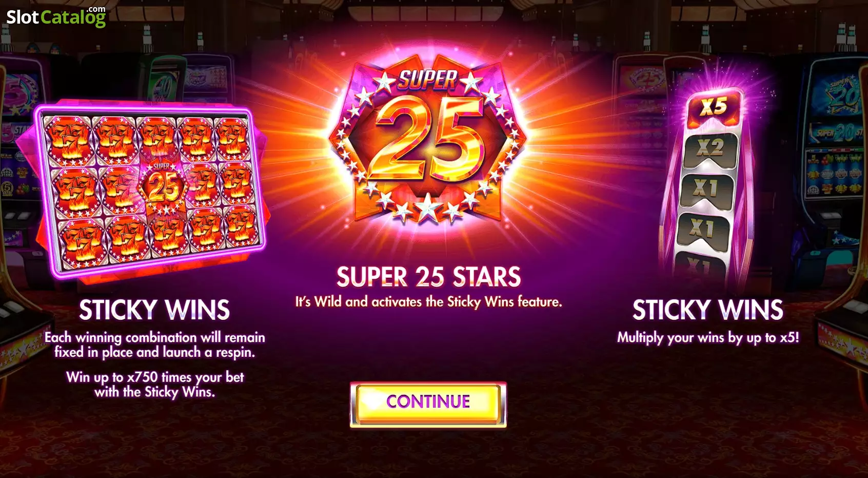Click the 'It's Wild and activates' description text

click(428, 302)
